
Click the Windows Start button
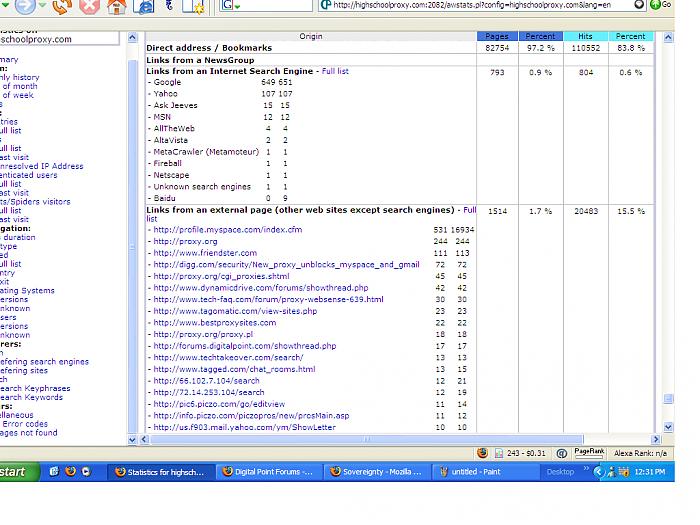pyautogui.click(x=14, y=472)
